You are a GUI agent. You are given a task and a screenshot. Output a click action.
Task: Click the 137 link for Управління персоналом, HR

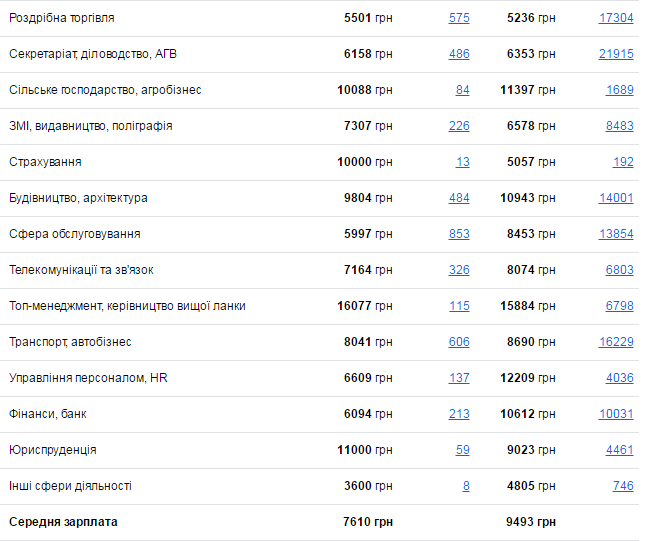coord(459,378)
